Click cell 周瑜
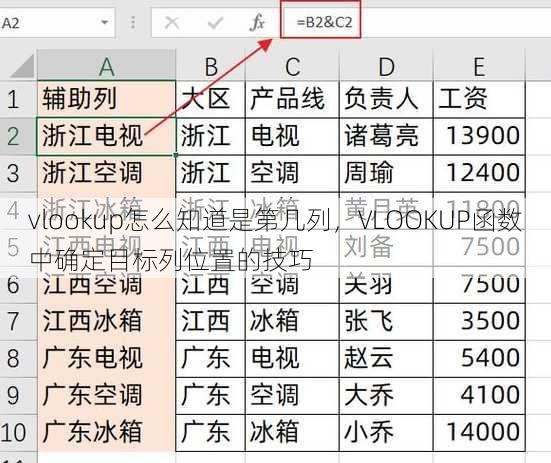The width and height of the screenshot is (551, 463). click(x=386, y=173)
